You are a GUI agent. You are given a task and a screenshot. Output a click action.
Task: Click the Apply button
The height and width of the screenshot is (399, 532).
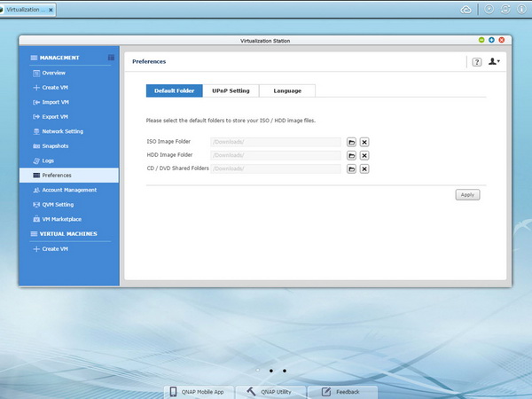[467, 195]
